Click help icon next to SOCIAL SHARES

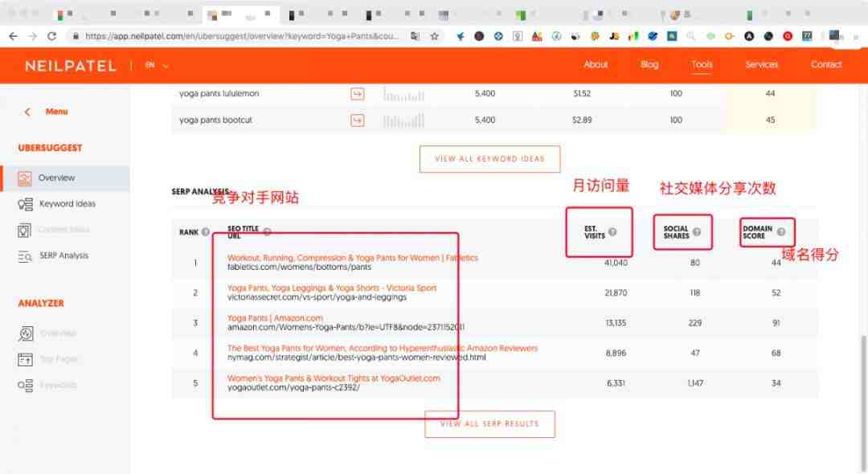[696, 231]
